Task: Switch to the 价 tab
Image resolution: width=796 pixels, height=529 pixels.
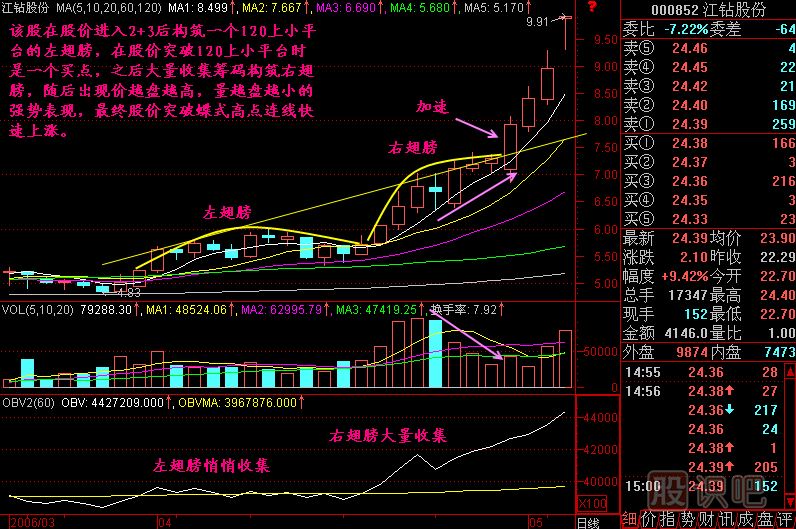Action: click(647, 520)
